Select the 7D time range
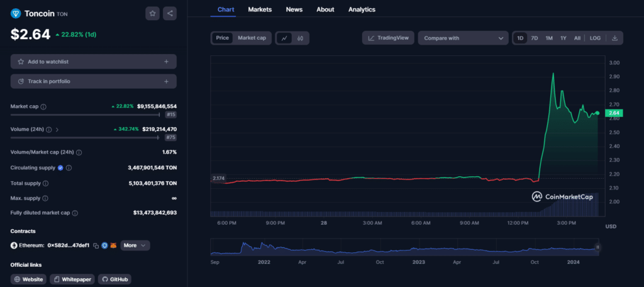The width and height of the screenshot is (644, 287). [x=535, y=38]
